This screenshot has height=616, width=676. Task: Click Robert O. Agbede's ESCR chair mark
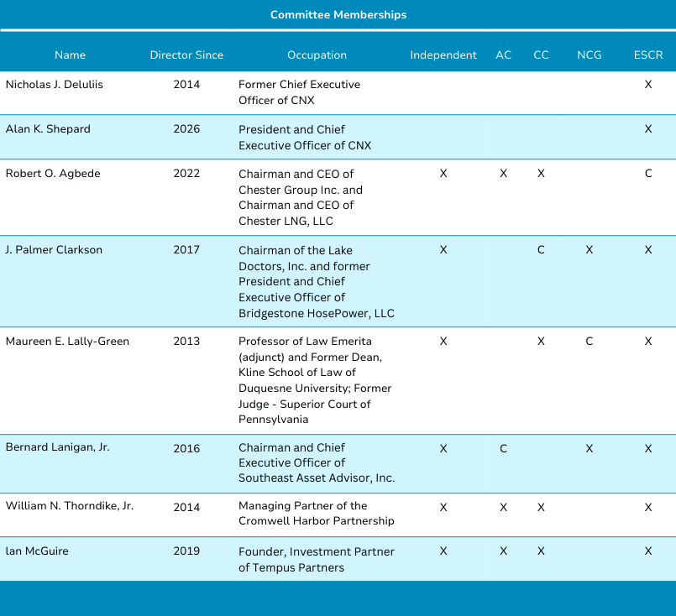tap(647, 174)
